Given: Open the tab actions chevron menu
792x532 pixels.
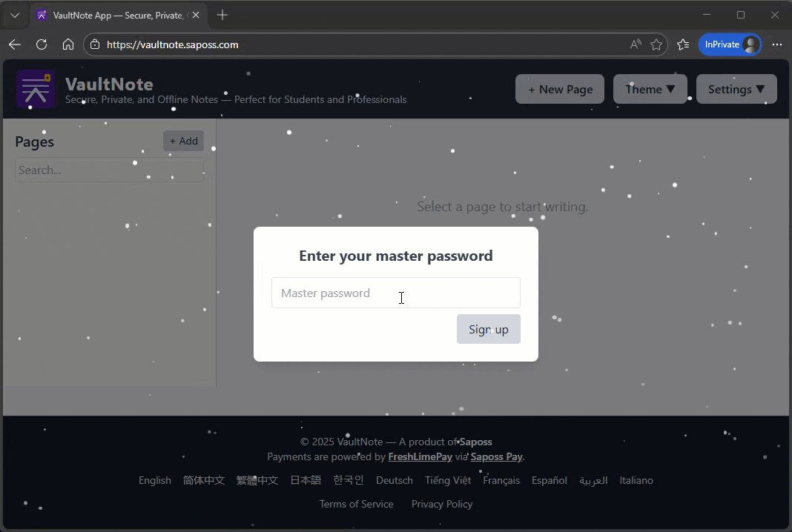Looking at the screenshot, I should [15, 15].
